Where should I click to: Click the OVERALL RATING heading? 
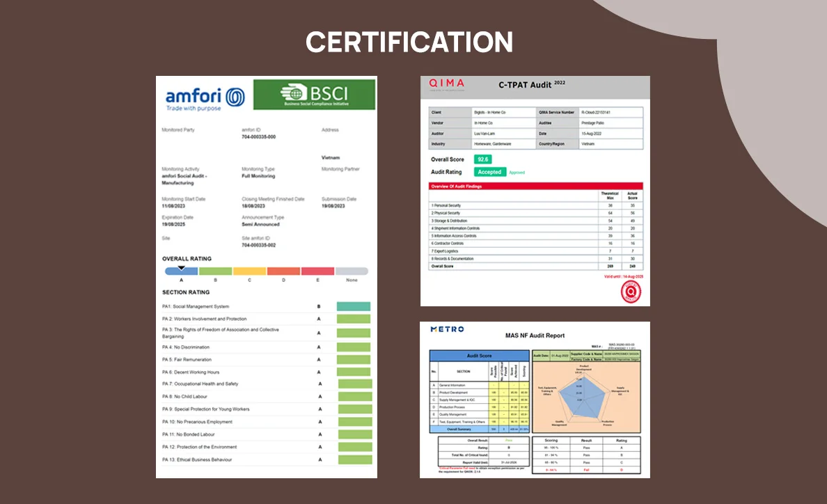(x=187, y=259)
